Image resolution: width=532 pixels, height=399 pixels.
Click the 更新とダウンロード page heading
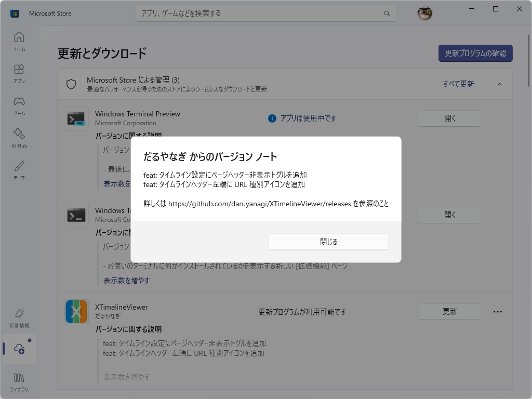[x=102, y=54]
